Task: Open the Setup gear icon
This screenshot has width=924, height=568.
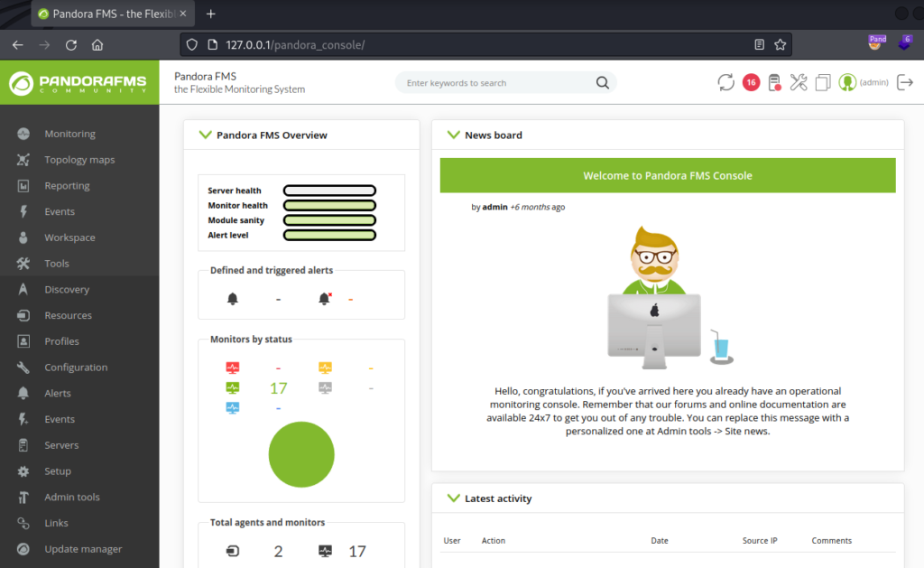Action: pos(23,471)
